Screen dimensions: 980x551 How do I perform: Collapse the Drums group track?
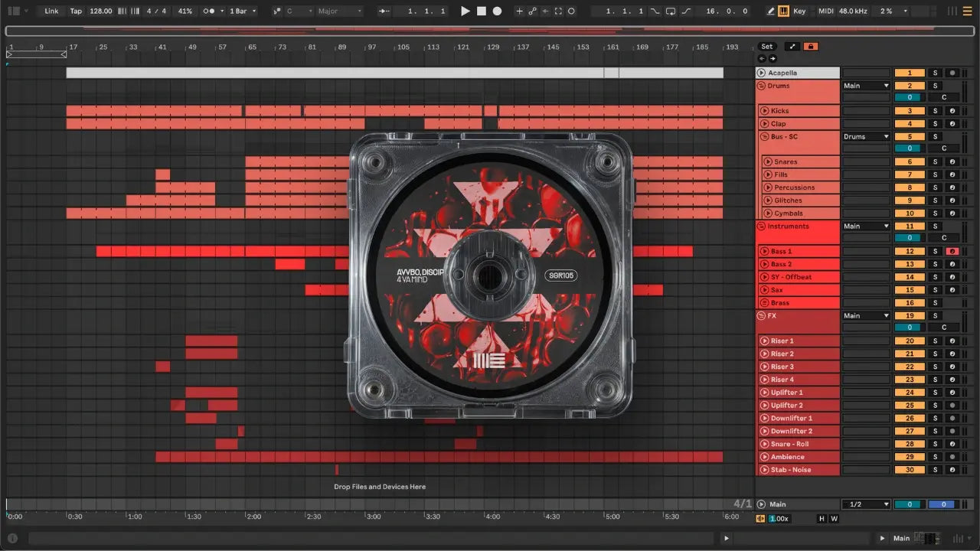click(x=761, y=86)
